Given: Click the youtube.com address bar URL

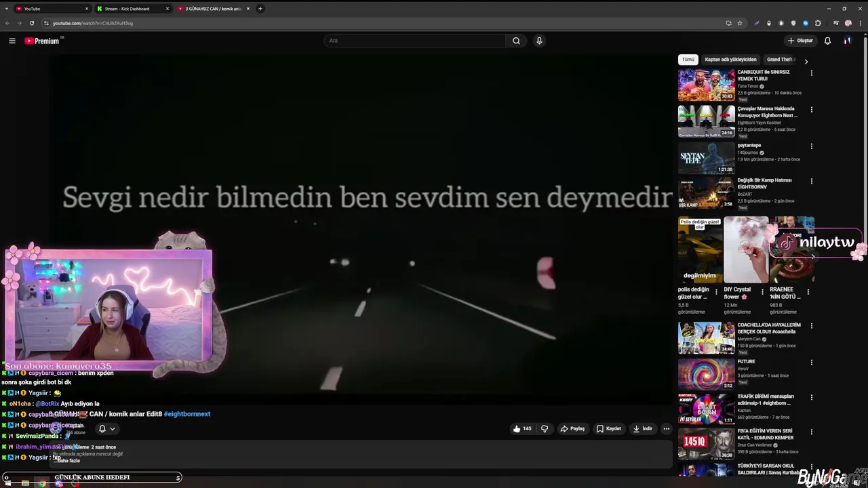Looking at the screenshot, I should click(x=93, y=23).
